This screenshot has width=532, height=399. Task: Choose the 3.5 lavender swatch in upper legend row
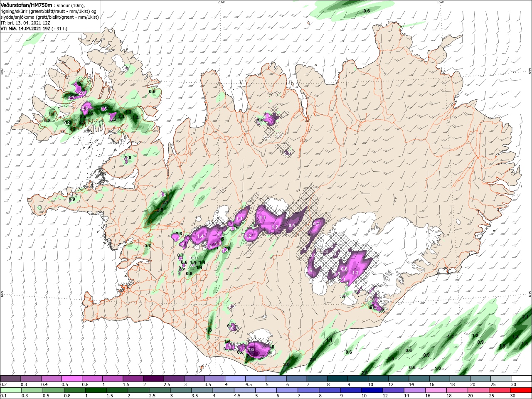point(214,379)
